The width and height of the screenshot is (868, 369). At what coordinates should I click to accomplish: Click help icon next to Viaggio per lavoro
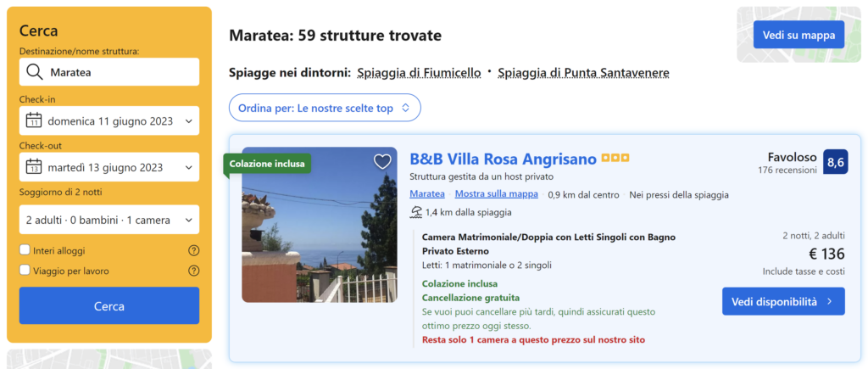pos(193,271)
